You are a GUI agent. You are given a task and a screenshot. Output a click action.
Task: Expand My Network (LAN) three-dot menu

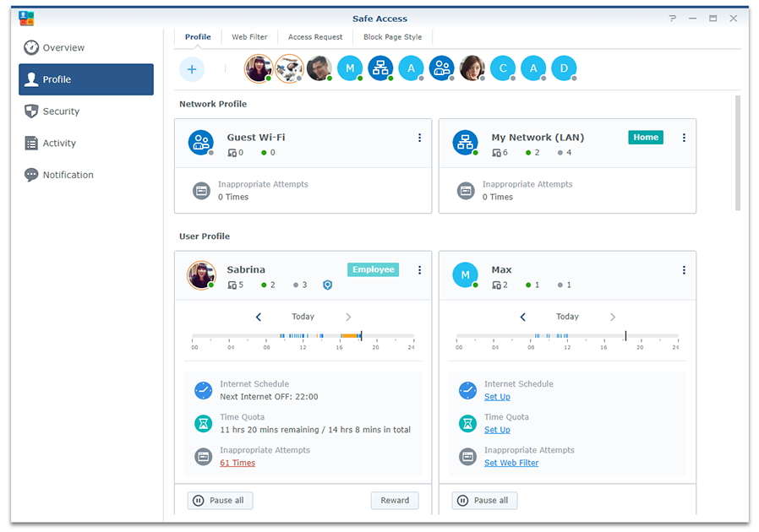[x=684, y=138]
